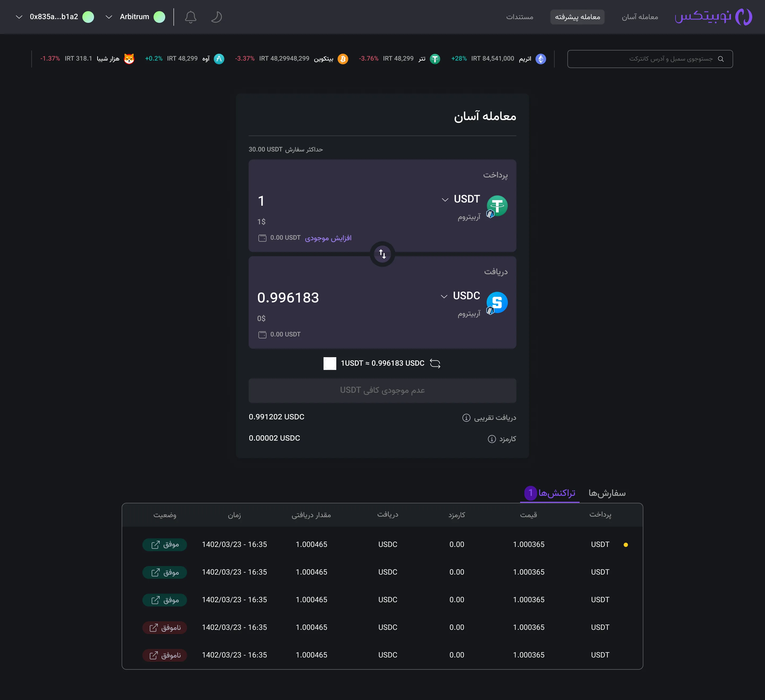Click افزایش موجودی link
Viewport: 765px width, 700px height.
[x=328, y=238]
